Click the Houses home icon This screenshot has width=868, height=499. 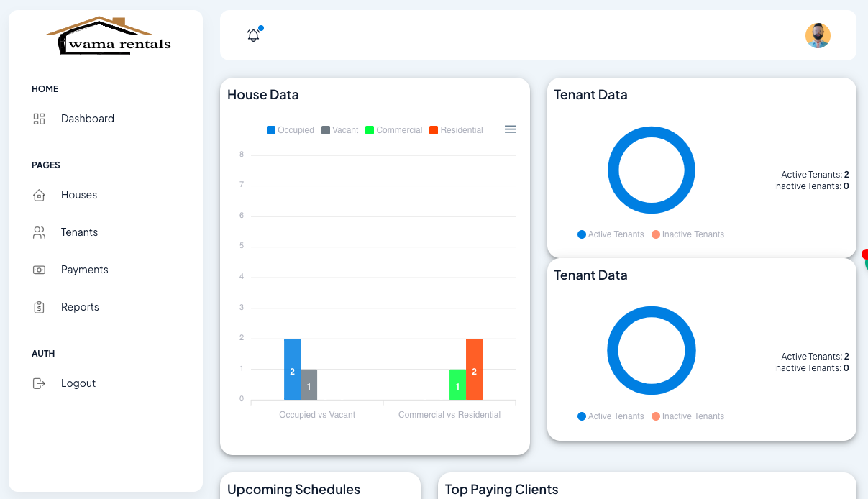(x=40, y=195)
